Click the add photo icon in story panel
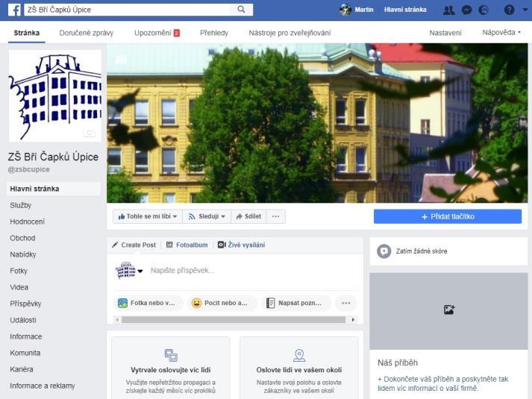 pyautogui.click(x=449, y=310)
